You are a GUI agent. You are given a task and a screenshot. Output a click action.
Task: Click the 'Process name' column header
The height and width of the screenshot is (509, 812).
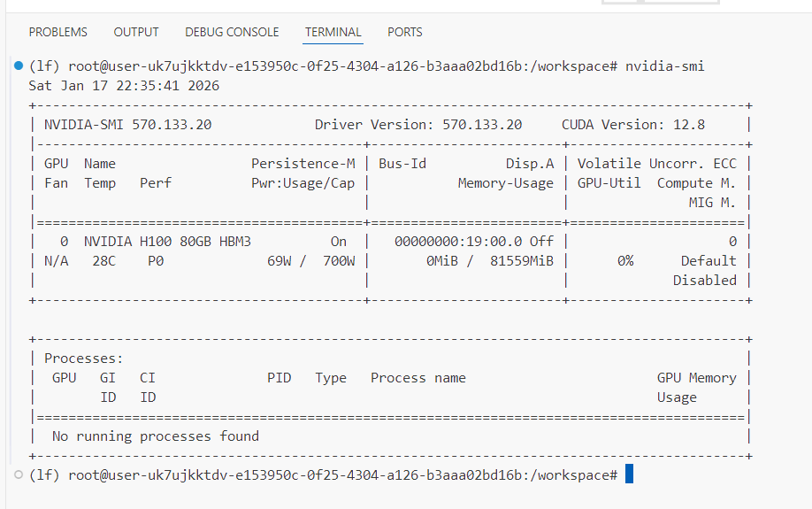coord(418,378)
